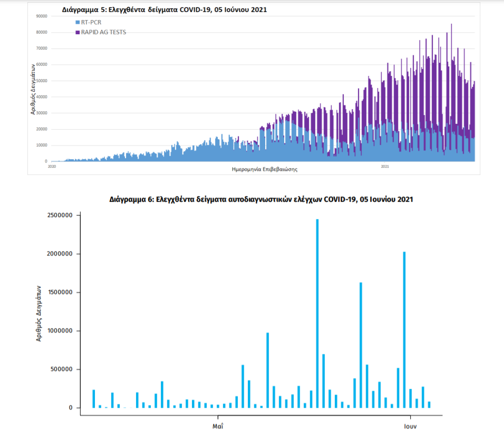This screenshot has width=504, height=433.
Task: Click the purple RAPID AG TESTS legend swatch
Action: click(77, 32)
